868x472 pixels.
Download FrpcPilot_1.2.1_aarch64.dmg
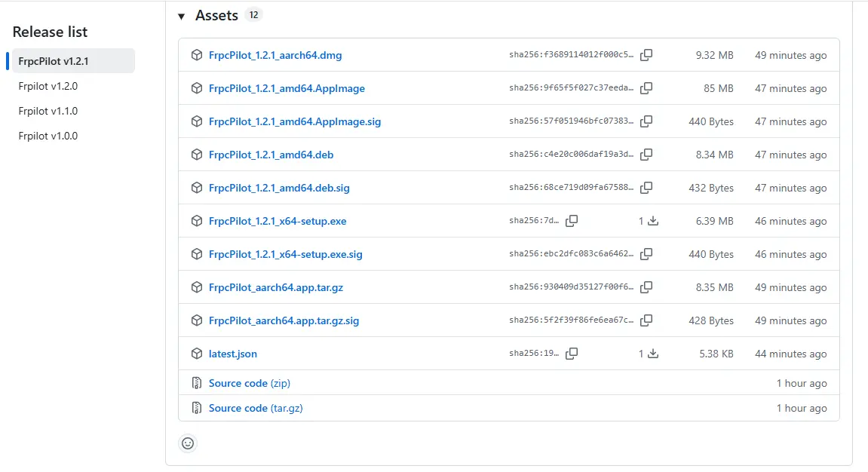pyautogui.click(x=275, y=55)
